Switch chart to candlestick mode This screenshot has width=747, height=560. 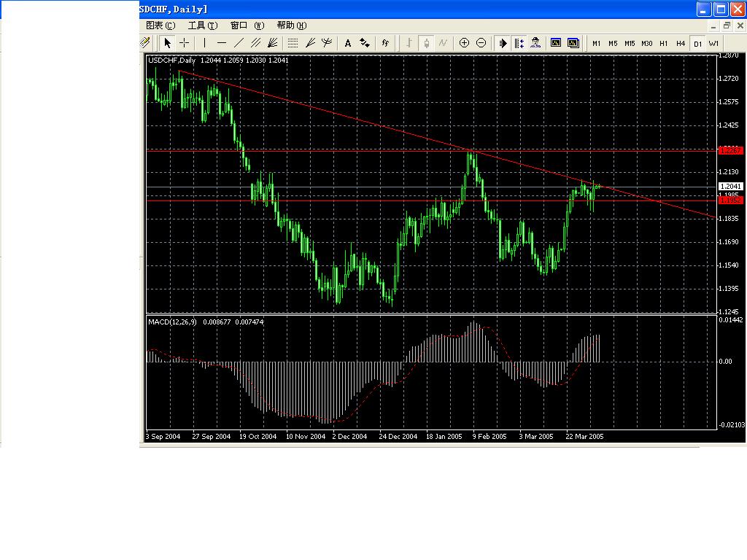click(426, 43)
